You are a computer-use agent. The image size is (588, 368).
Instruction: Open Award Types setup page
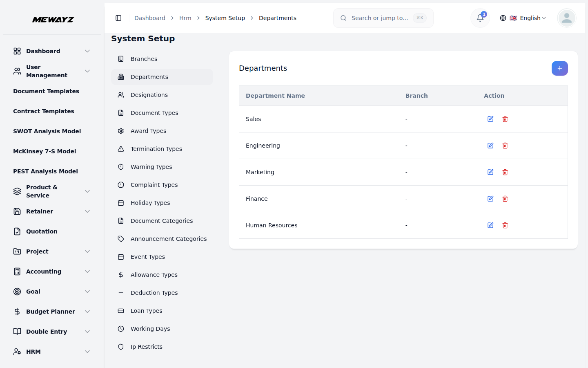click(x=162, y=131)
